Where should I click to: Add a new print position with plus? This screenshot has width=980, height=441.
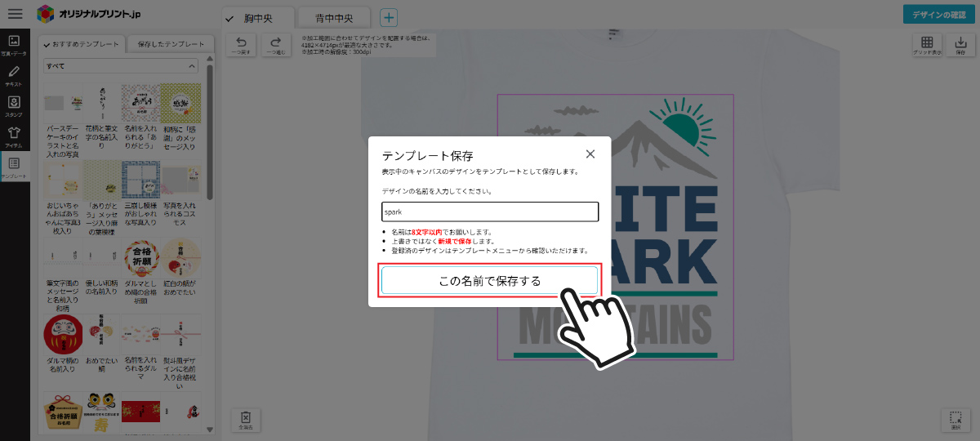[x=389, y=17]
